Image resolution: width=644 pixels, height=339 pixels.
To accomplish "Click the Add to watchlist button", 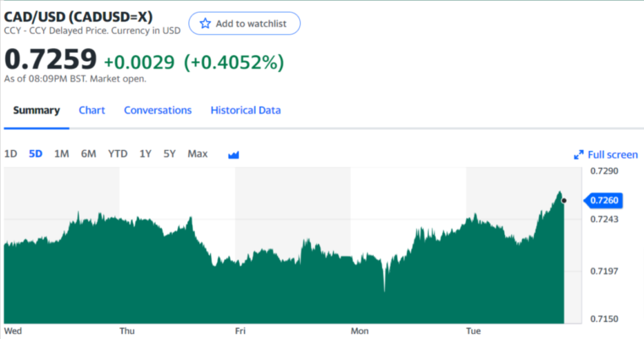I will (x=244, y=24).
